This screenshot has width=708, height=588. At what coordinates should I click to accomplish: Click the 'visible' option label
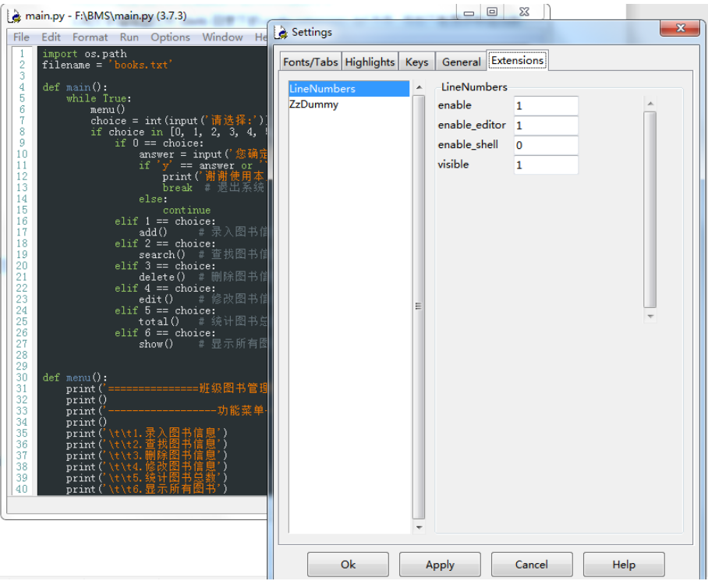(x=453, y=165)
